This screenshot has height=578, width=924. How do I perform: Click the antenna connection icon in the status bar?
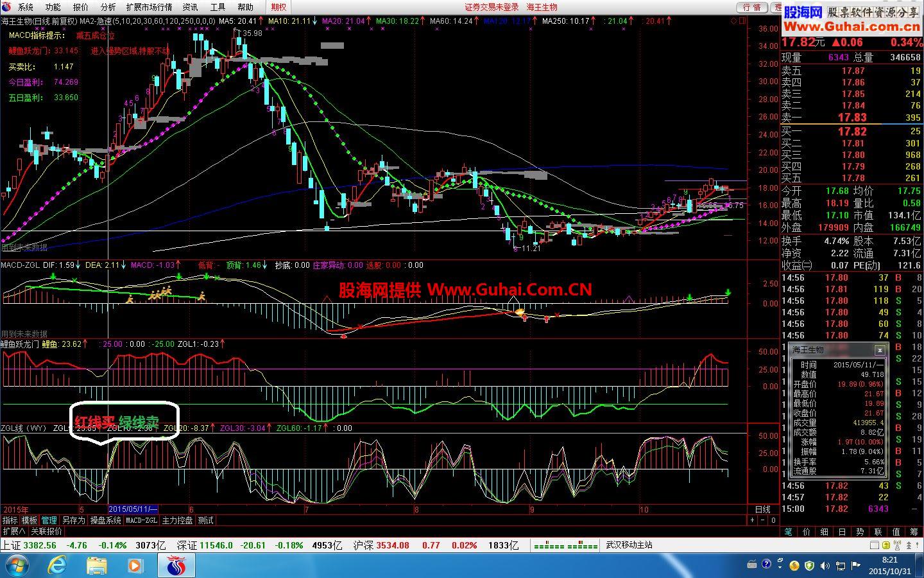pos(898,545)
